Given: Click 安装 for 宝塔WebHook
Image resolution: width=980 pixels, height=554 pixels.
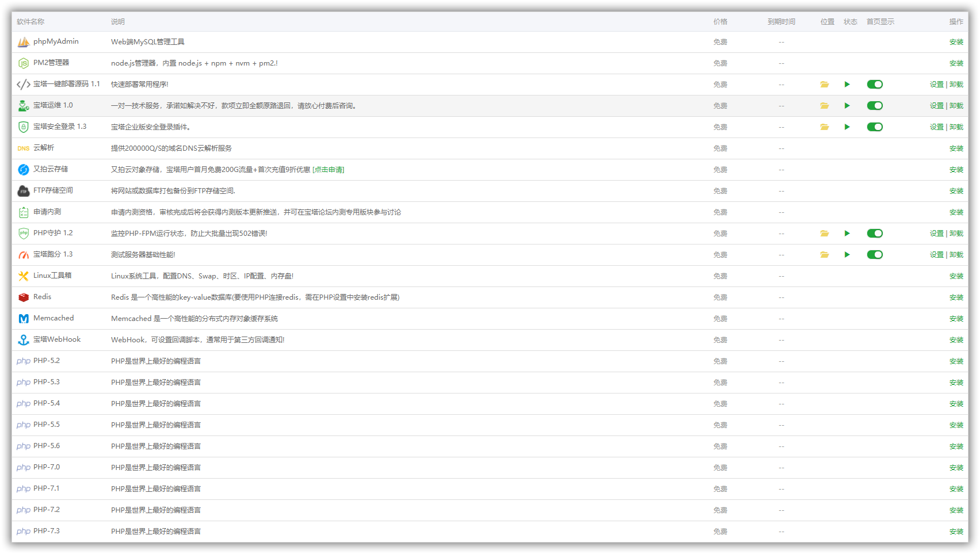Looking at the screenshot, I should tap(956, 340).
